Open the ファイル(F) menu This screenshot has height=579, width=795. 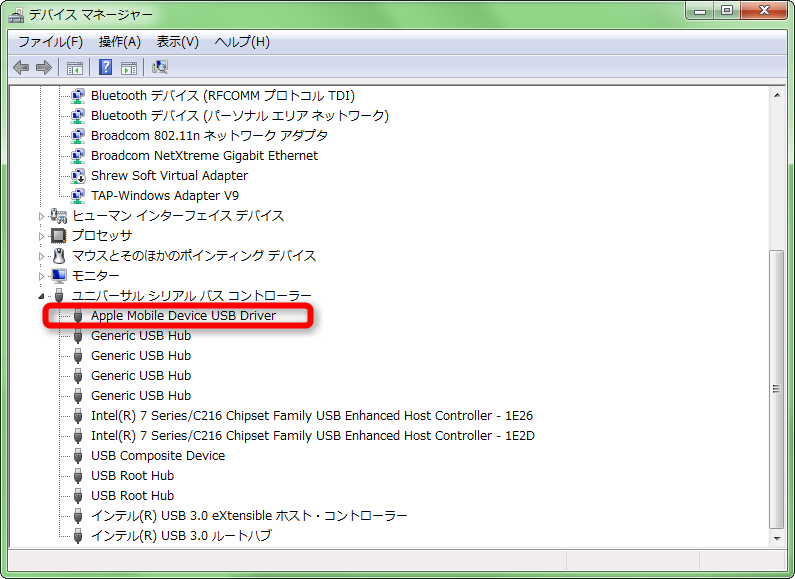50,42
